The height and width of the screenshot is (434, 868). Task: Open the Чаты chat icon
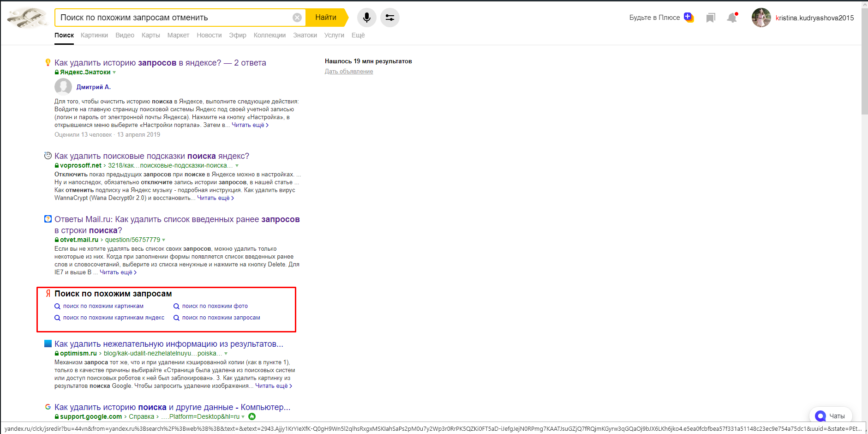(x=820, y=416)
